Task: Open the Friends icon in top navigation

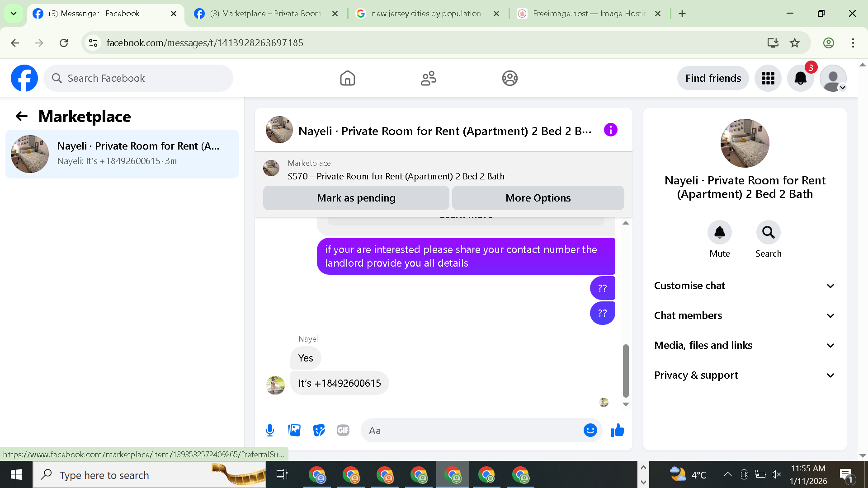Action: pyautogui.click(x=428, y=78)
